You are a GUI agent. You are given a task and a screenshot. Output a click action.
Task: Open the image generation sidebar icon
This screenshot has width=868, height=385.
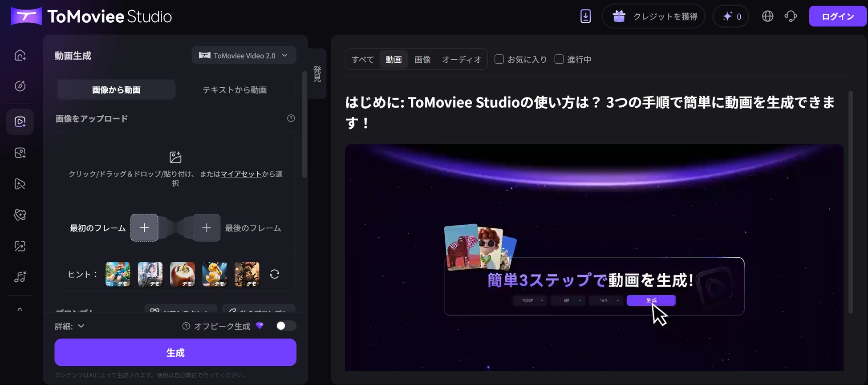[x=20, y=153]
